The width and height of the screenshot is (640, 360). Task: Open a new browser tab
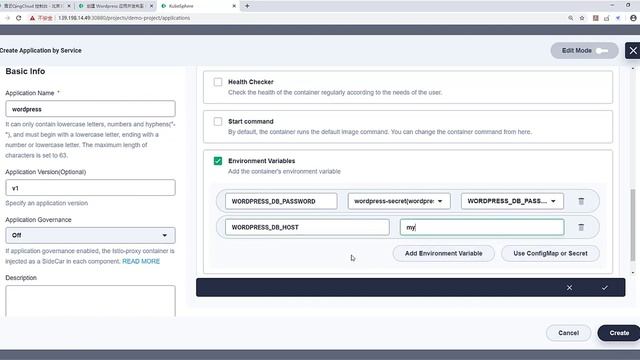coord(247,6)
